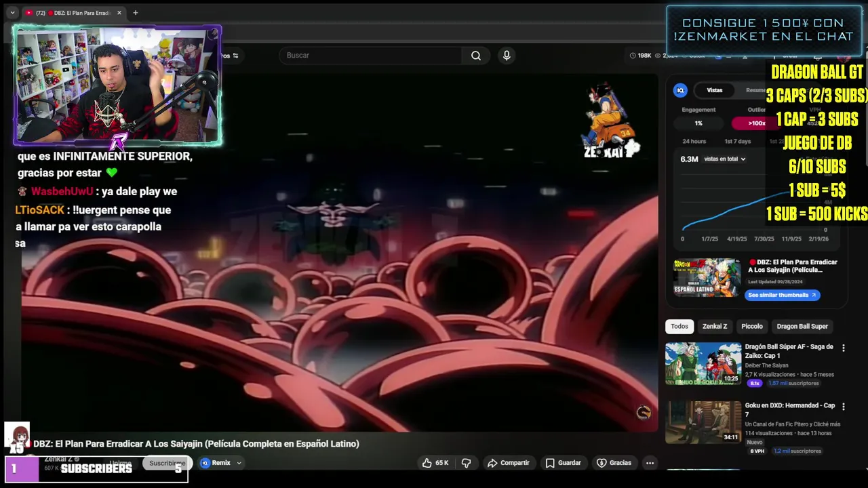Click into the Buscar search field

(x=370, y=56)
